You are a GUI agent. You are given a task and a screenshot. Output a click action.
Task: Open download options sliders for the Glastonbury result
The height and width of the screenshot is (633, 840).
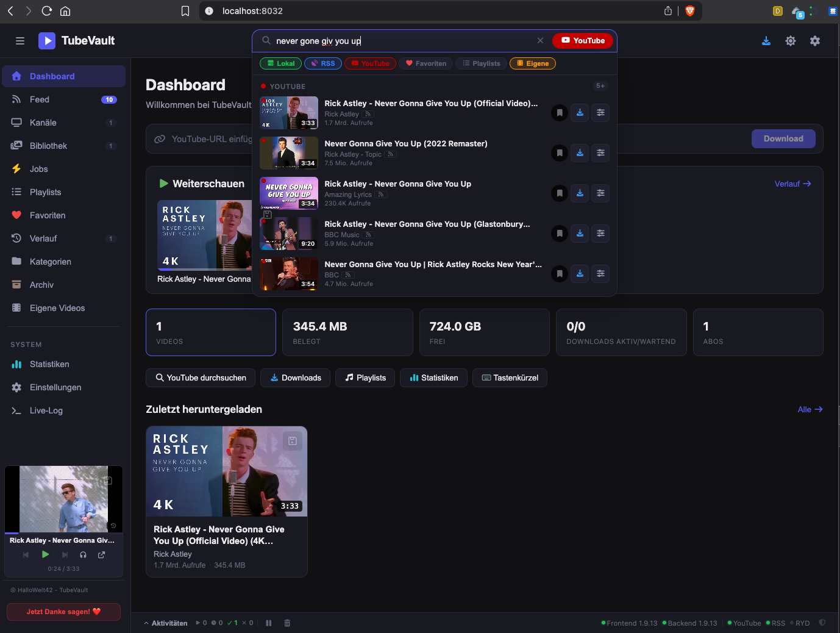[x=600, y=233]
